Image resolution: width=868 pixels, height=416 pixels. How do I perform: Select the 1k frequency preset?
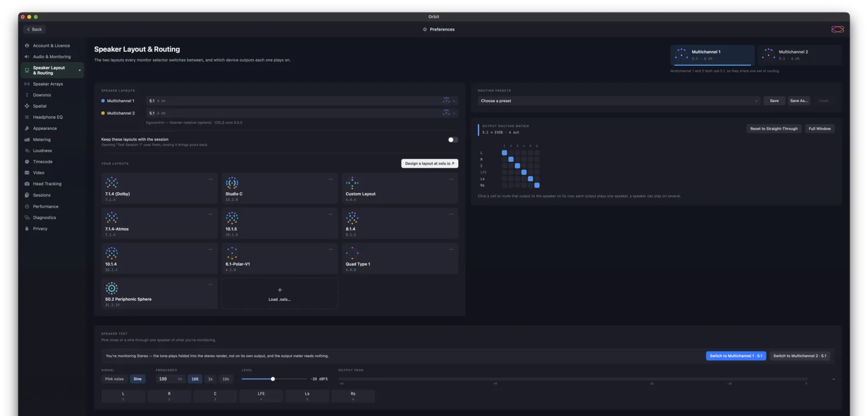210,379
